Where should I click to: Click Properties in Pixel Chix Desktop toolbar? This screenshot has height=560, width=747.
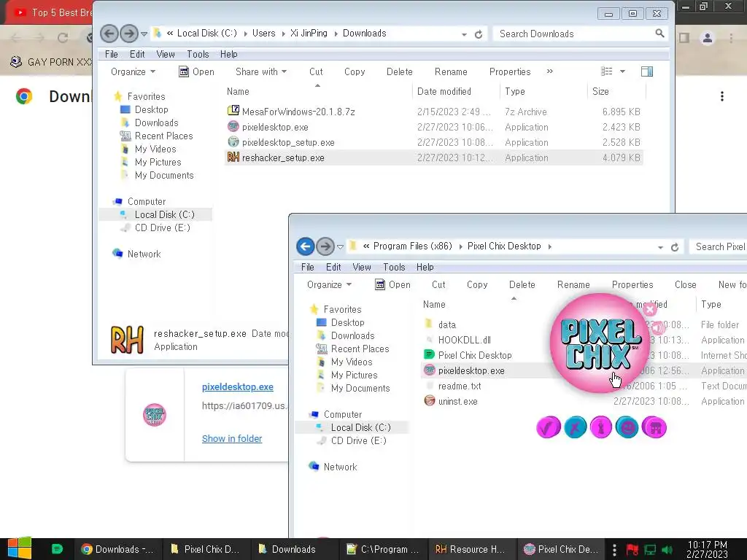pyautogui.click(x=632, y=285)
